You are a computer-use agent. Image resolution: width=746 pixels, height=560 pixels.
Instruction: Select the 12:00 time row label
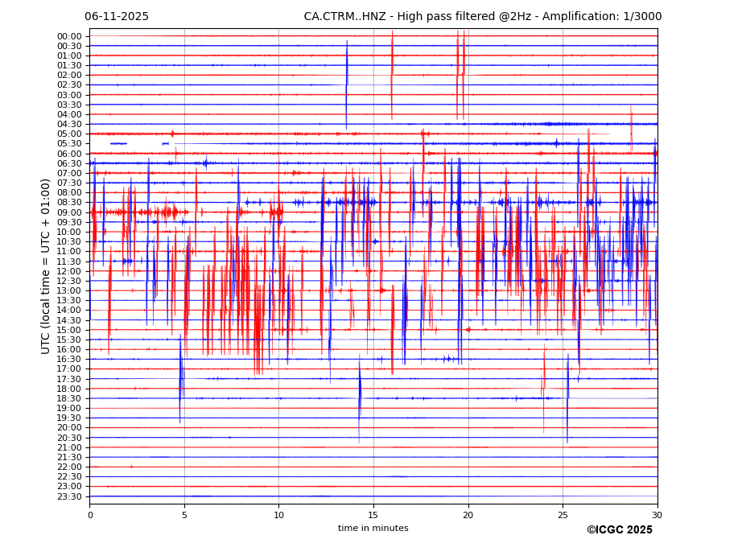click(x=69, y=271)
